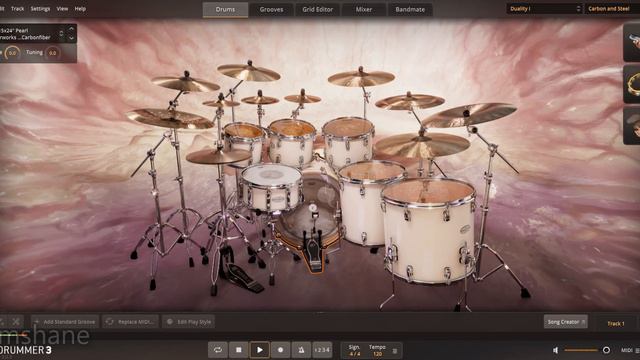Switch to the Grooves tab
This screenshot has width=640, height=360.
[x=271, y=9]
